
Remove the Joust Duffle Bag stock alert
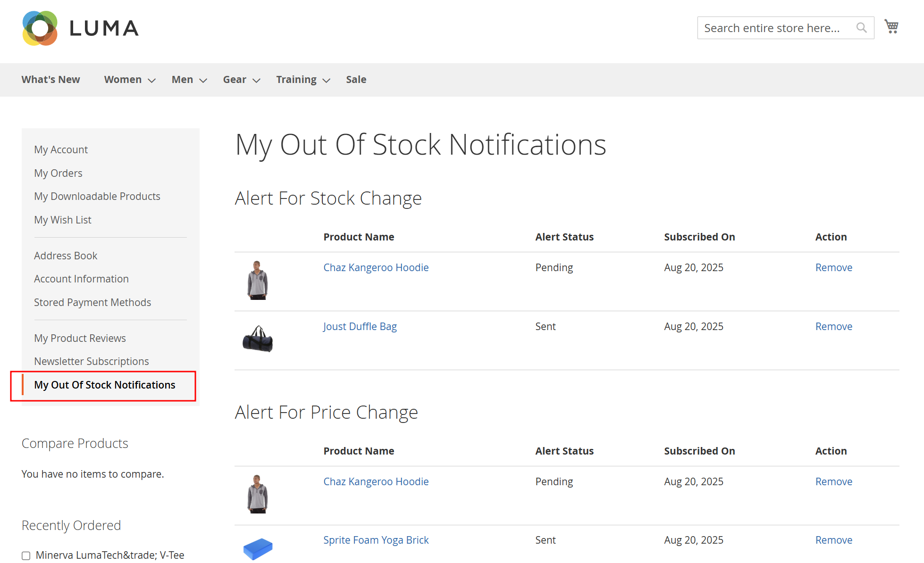coord(833,326)
